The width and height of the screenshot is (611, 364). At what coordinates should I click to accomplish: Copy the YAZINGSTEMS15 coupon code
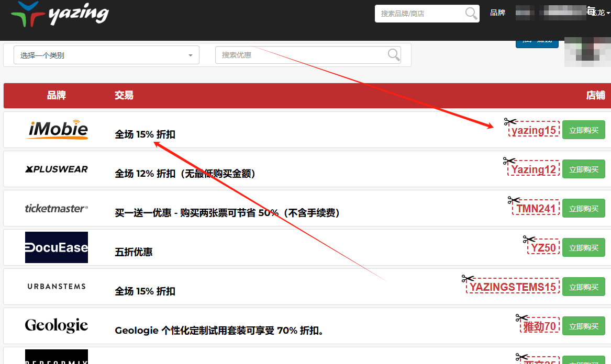pos(513,287)
